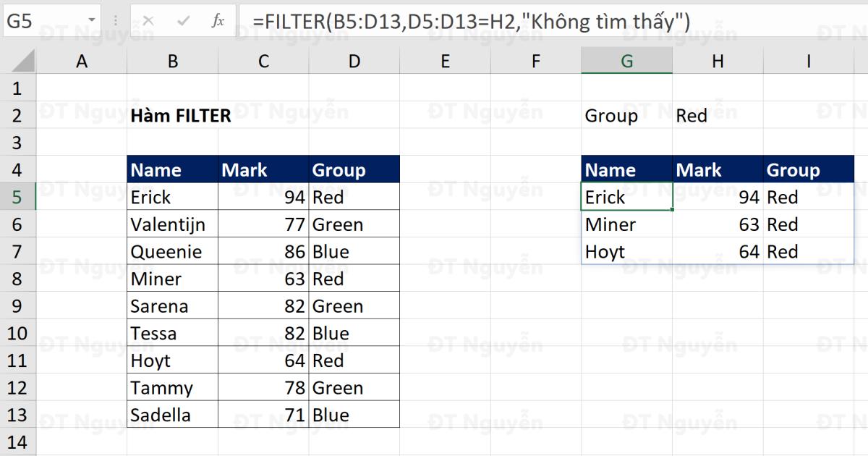Click the Insert Function (fx) icon
This screenshot has height=456, width=868.
(x=217, y=20)
